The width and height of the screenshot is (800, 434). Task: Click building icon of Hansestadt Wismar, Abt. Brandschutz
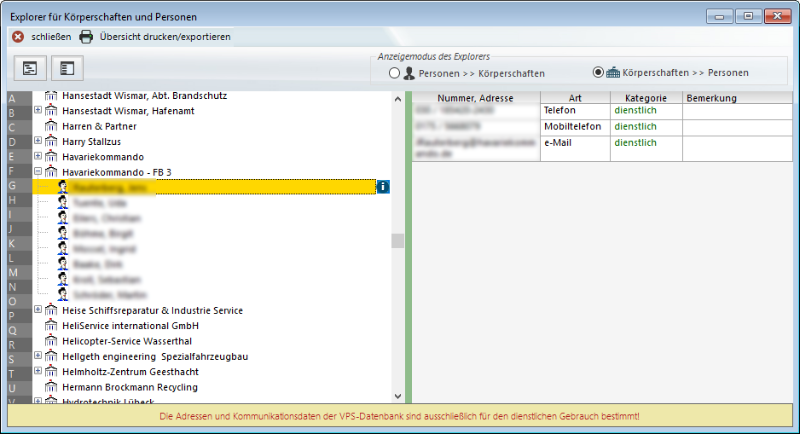[51, 95]
